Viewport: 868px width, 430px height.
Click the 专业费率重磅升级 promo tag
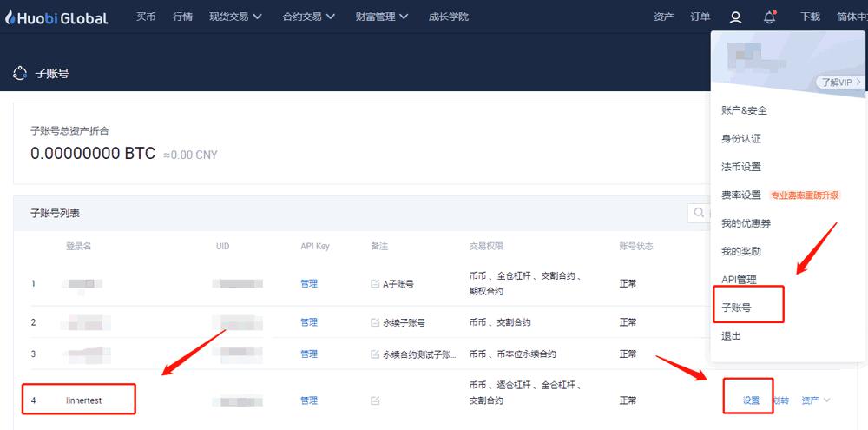805,195
